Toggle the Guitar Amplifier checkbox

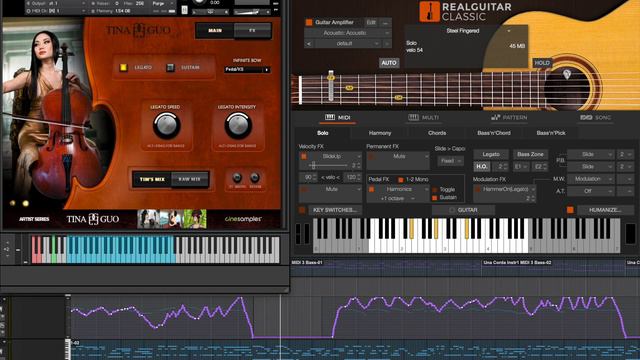click(309, 22)
